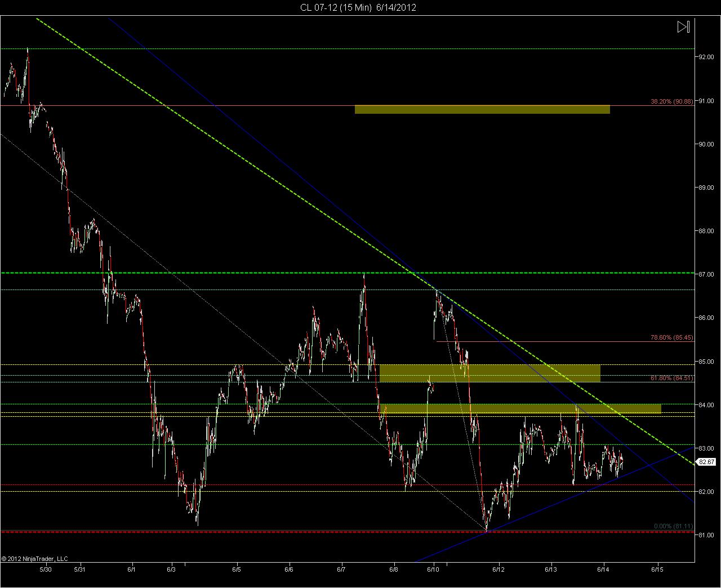Click the 87.00 price axis label
The width and height of the screenshot is (721, 588).
(706, 274)
